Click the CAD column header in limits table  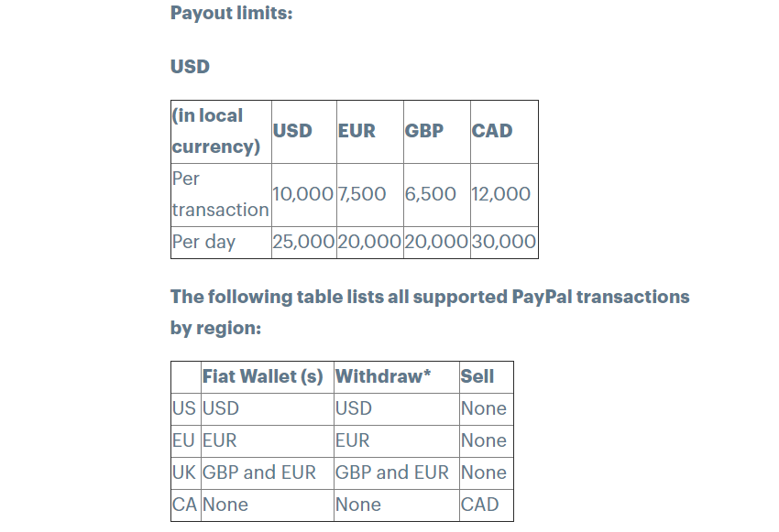504,132
